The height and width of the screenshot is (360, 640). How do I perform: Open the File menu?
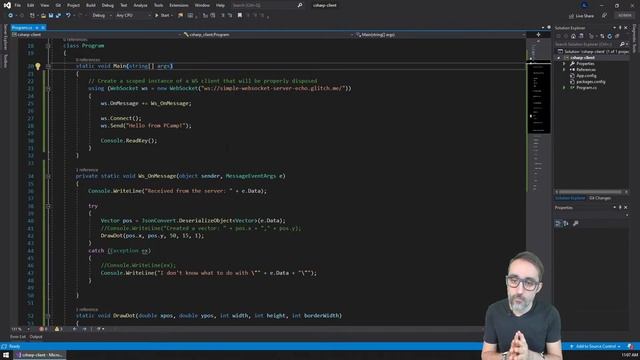(x=18, y=5)
